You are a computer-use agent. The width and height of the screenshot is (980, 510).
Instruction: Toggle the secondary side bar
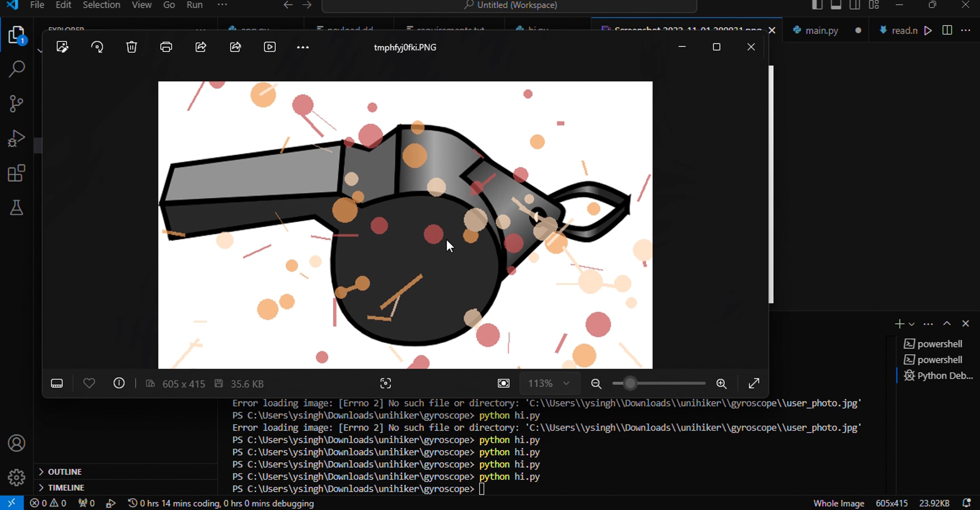pos(855,5)
